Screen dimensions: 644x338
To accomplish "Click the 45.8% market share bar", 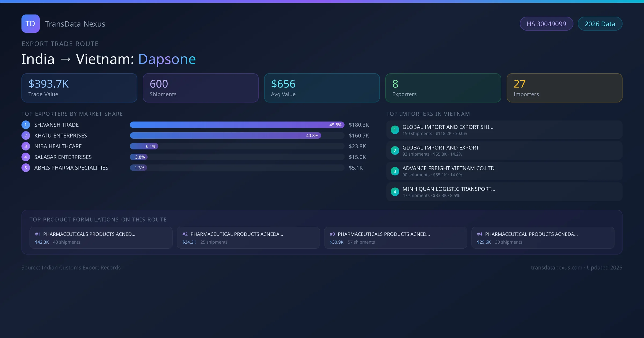I will 237,125.
